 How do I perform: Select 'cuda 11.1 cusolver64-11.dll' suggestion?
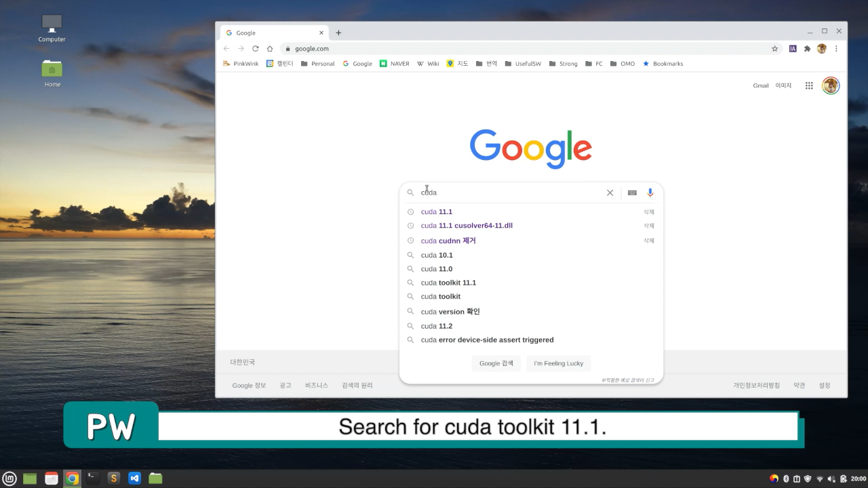(x=530, y=226)
